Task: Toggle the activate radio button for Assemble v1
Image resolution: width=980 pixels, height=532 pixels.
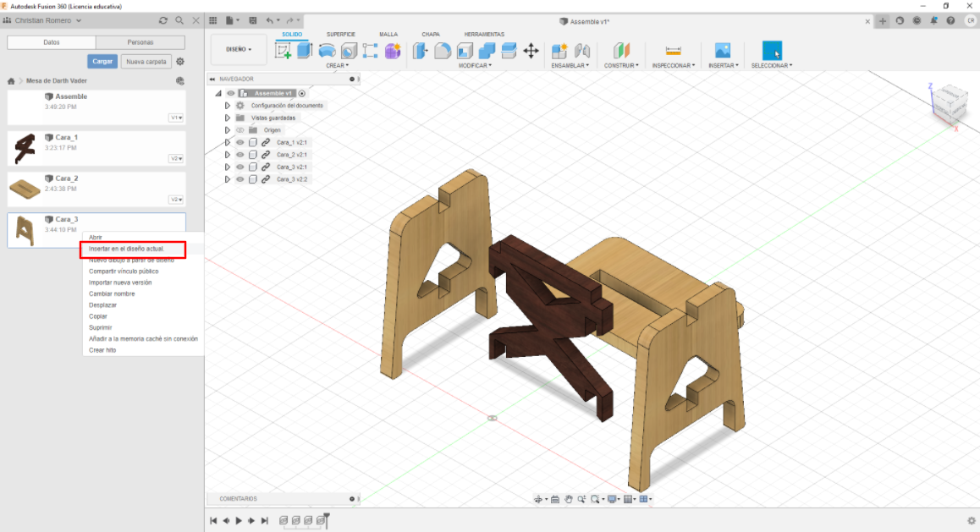Action: [x=302, y=93]
